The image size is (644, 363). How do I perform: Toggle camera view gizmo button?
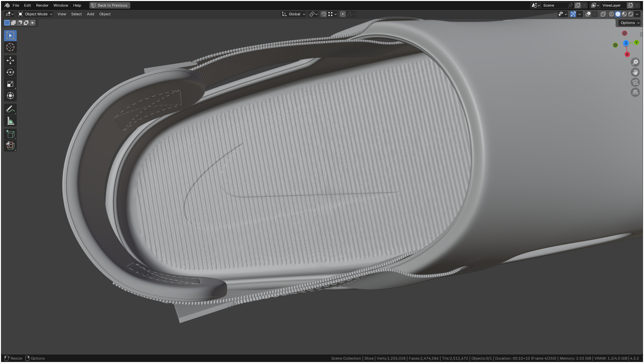coord(635,82)
